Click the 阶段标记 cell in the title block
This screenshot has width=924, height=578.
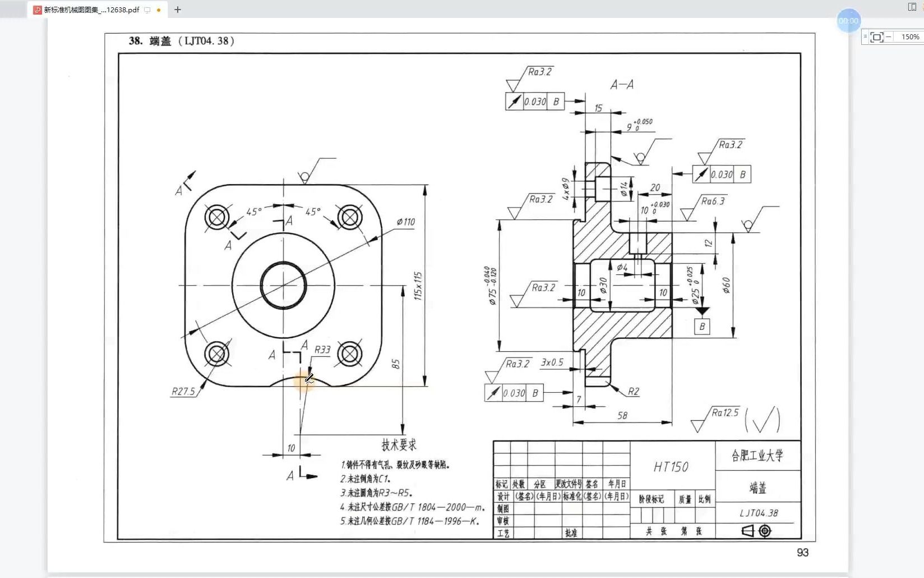coord(652,499)
